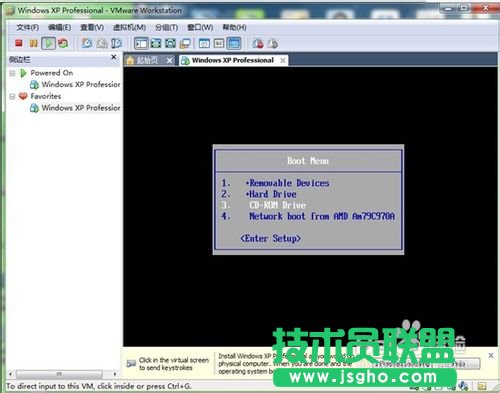Open the 虚拟机(M) menu
The image size is (500, 393).
pos(129,27)
